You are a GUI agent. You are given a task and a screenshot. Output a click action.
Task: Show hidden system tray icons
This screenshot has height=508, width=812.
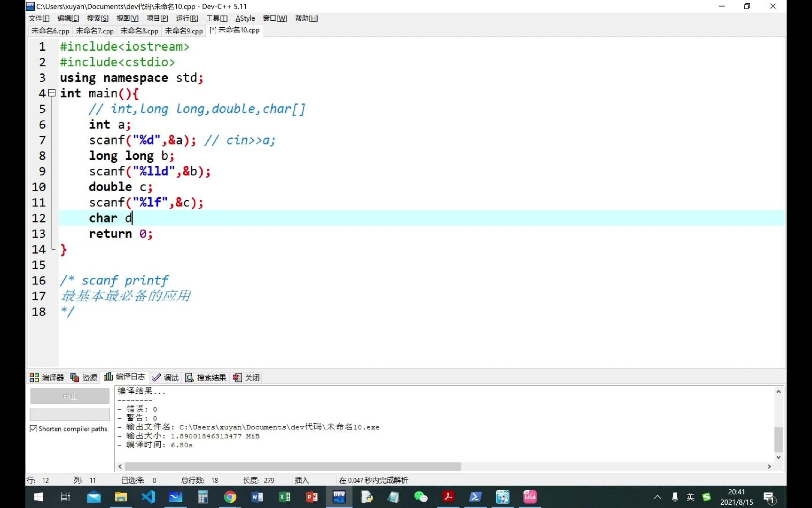click(x=657, y=497)
